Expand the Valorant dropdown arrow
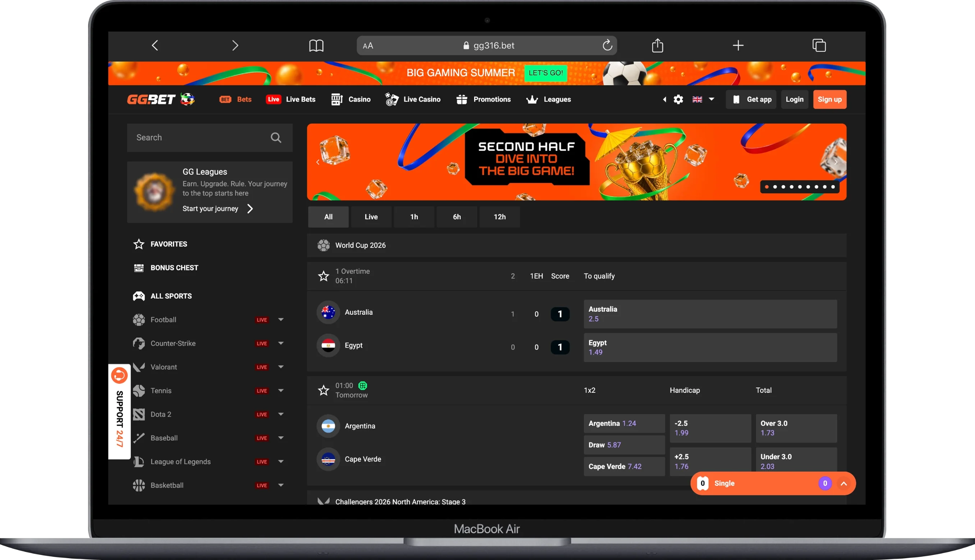 (281, 367)
